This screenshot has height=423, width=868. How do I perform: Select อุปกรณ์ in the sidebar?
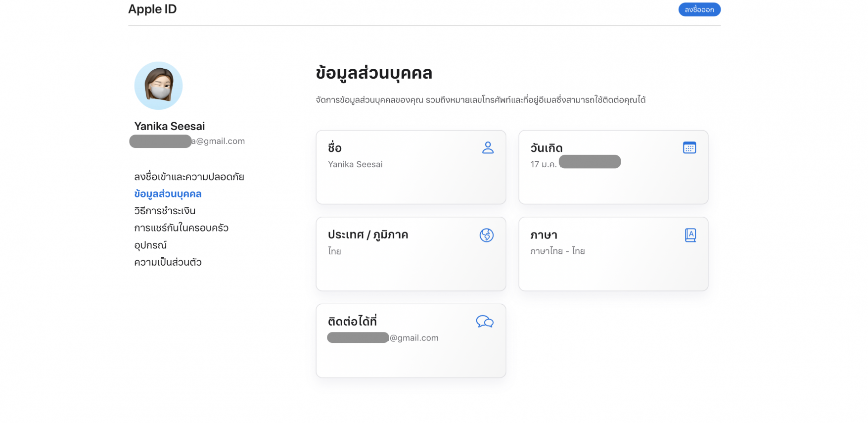coord(150,245)
